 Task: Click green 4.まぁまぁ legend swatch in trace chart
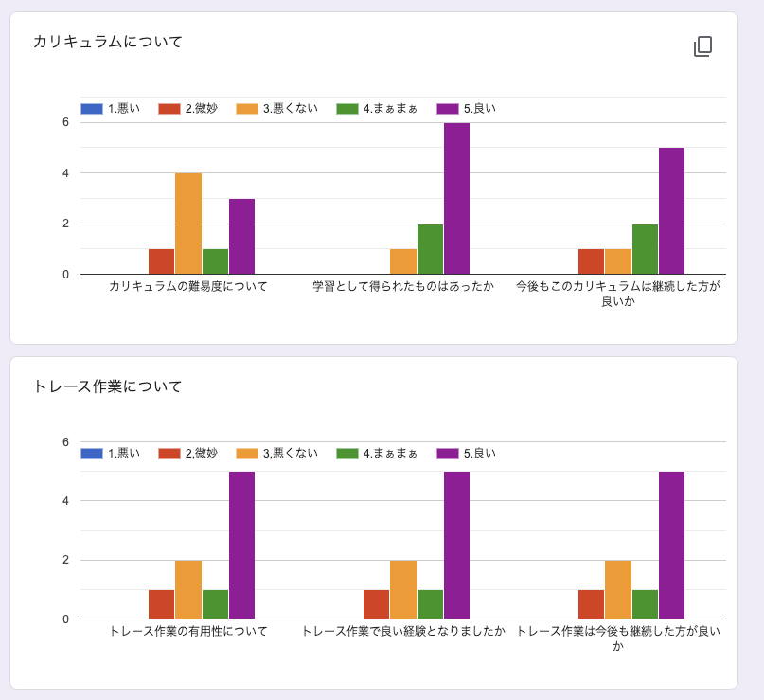347,454
